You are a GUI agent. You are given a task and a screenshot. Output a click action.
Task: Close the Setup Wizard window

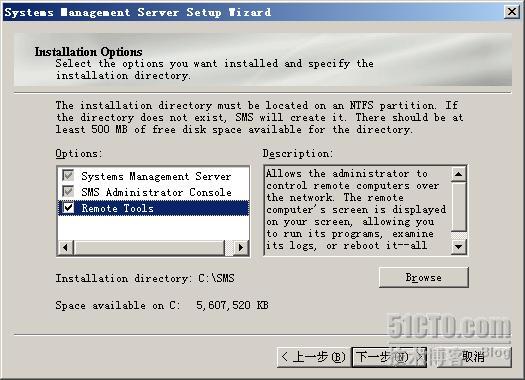point(512,12)
